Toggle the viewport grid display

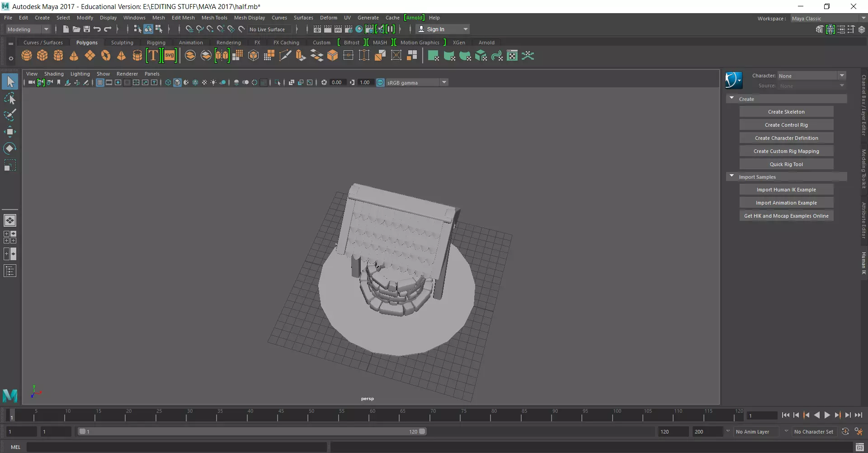[x=100, y=82]
